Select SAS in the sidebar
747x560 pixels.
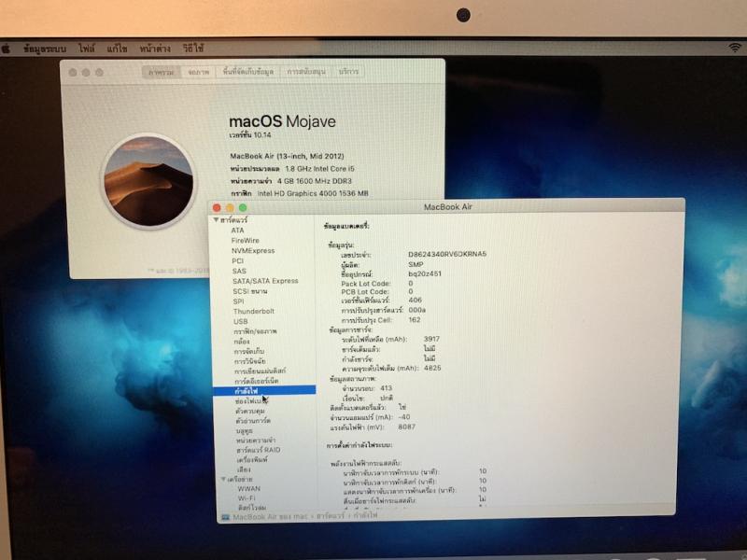coord(239,271)
